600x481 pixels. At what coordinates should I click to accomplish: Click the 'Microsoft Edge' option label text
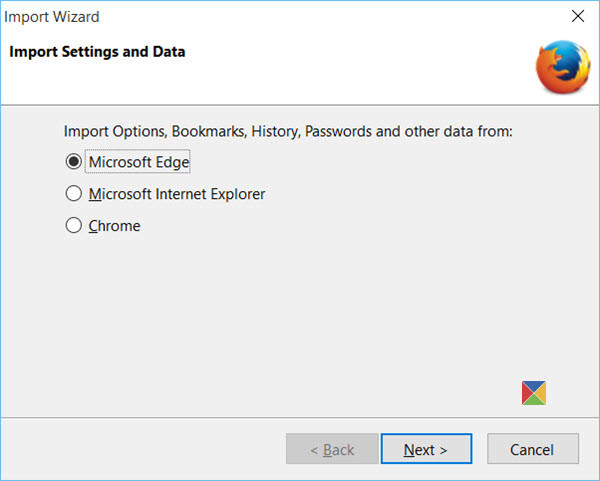[139, 162]
